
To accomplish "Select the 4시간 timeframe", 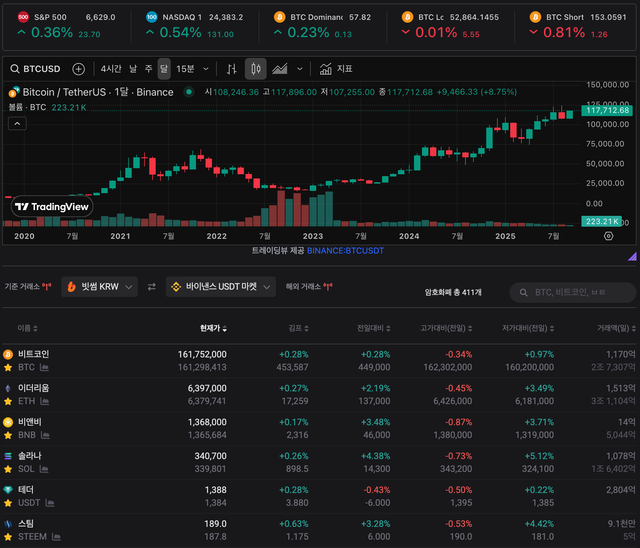I will click(x=111, y=69).
